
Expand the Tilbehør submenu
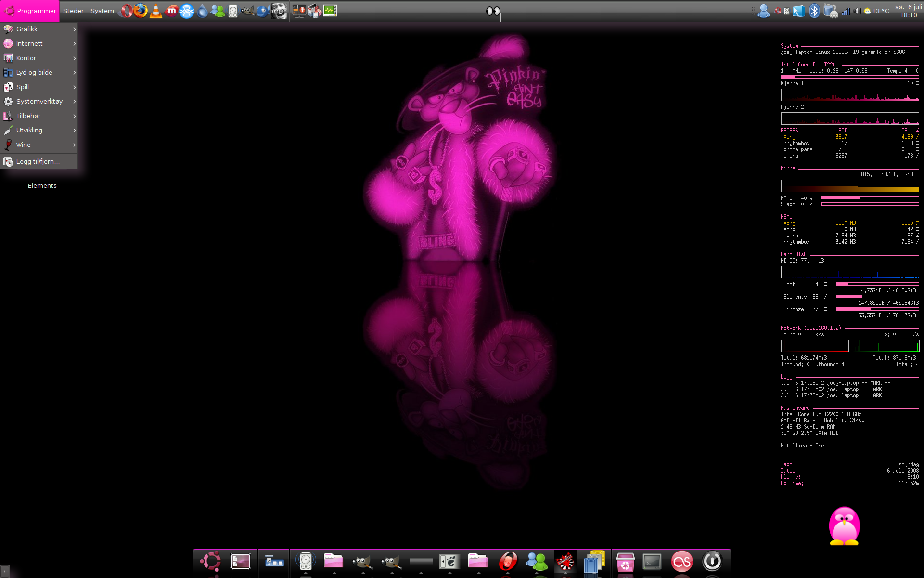[x=39, y=116]
